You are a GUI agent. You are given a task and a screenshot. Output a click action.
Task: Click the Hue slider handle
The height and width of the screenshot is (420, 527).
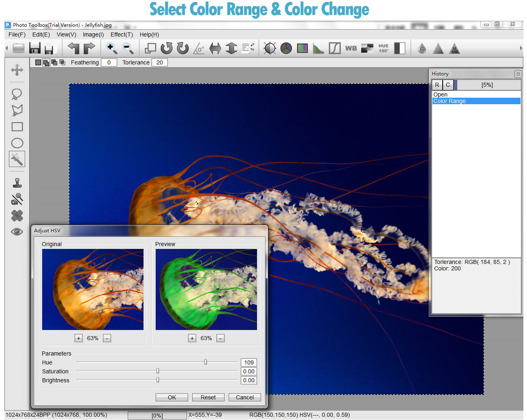206,362
